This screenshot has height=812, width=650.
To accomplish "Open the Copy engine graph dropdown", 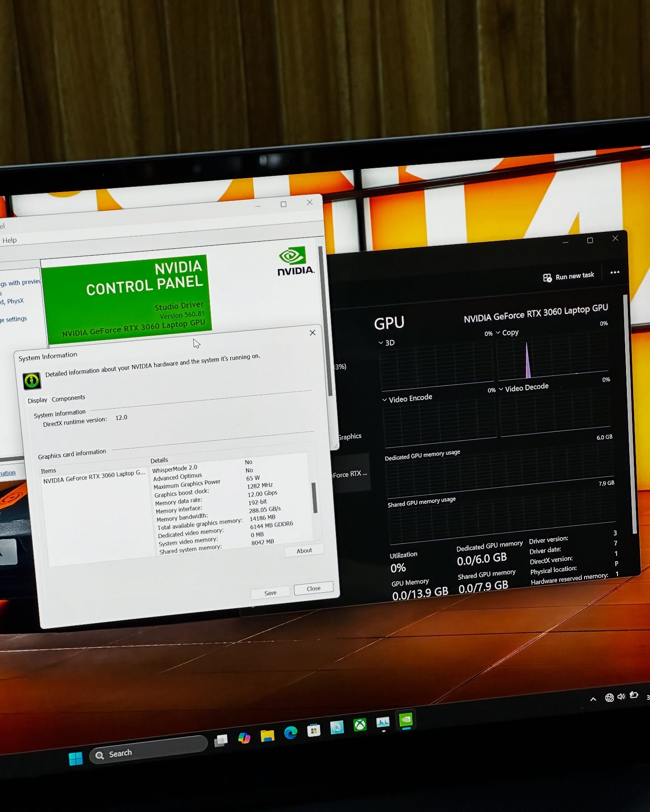I will 507,333.
